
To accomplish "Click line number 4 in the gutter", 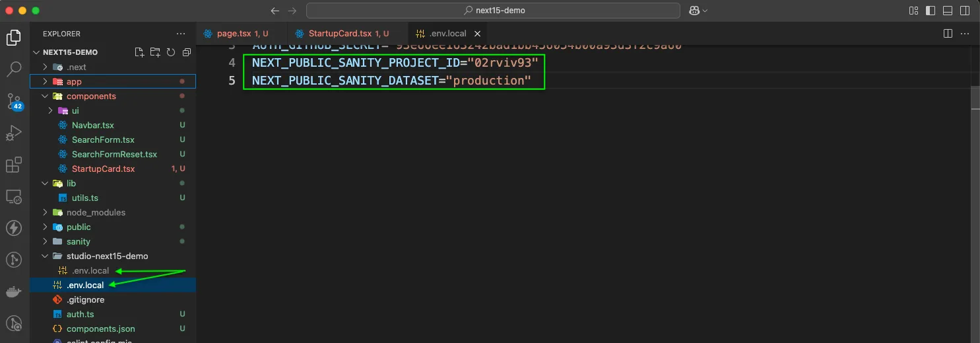I will 232,63.
